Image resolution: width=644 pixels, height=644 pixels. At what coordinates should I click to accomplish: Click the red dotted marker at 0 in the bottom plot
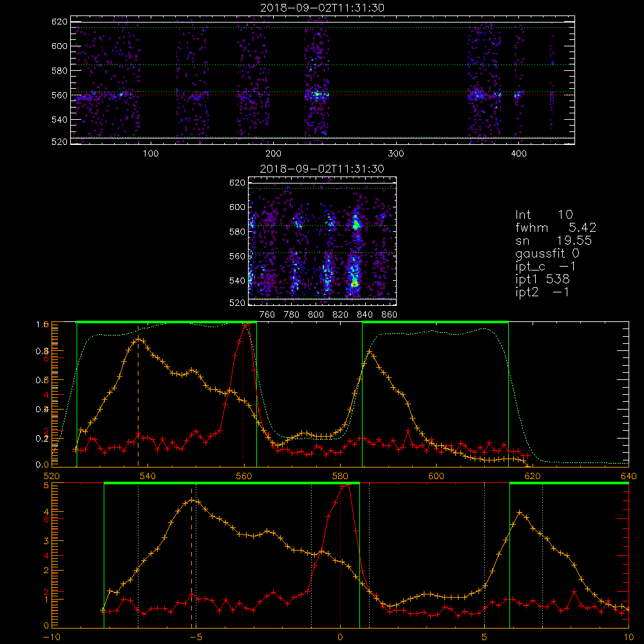(340, 557)
